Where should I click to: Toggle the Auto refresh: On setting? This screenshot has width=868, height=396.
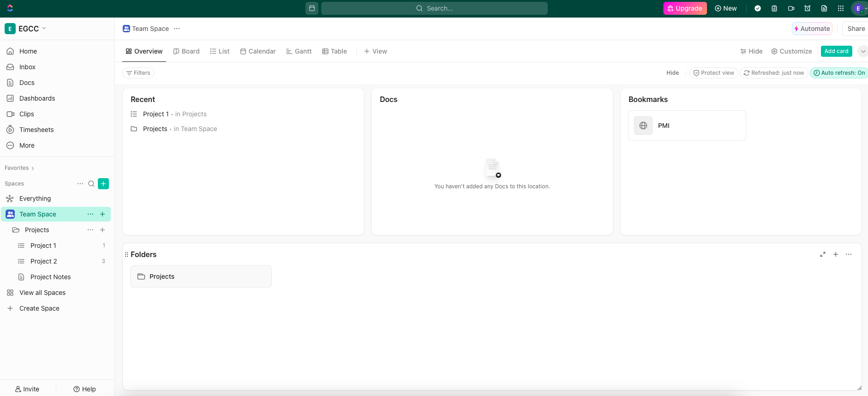(x=839, y=73)
